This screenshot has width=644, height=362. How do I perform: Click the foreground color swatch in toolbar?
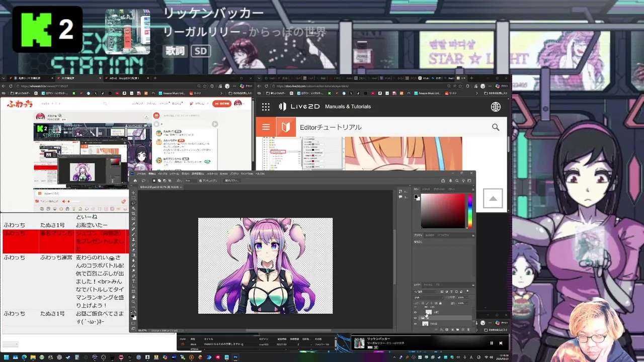click(132, 316)
